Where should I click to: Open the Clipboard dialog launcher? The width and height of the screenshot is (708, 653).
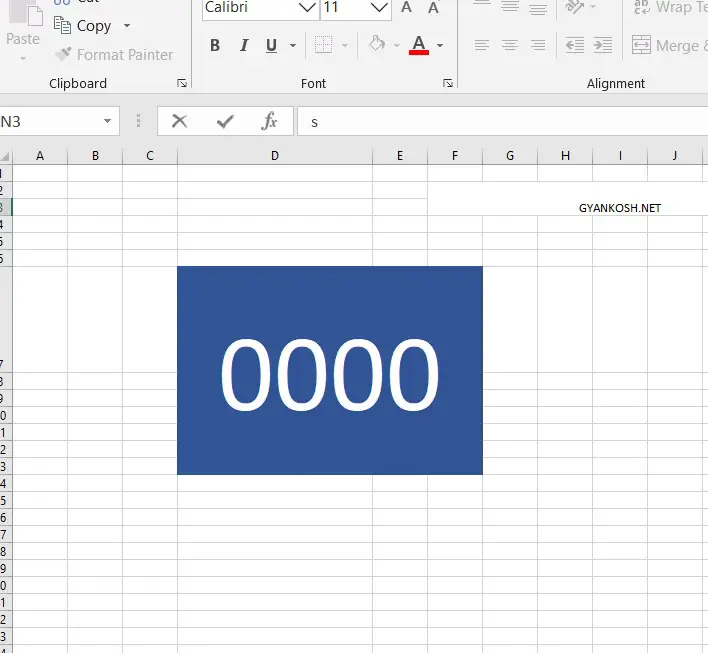[x=182, y=83]
